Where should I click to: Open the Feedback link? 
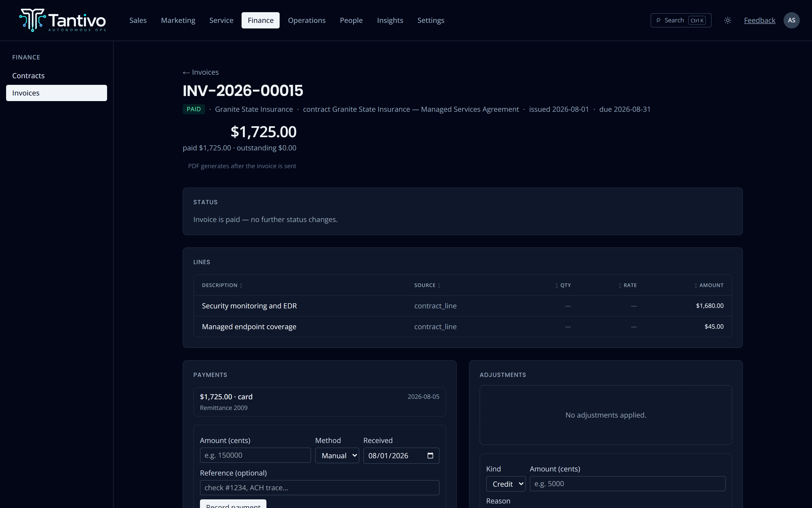(759, 21)
